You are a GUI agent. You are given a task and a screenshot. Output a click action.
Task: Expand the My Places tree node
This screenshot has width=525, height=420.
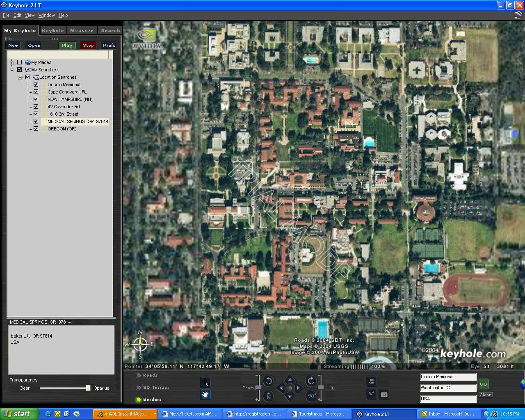click(12, 62)
